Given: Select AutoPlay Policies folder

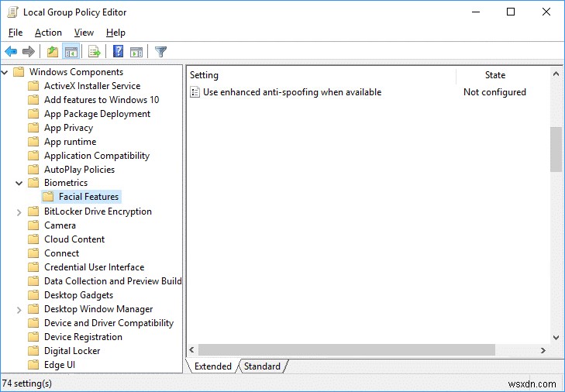Looking at the screenshot, I should (79, 170).
